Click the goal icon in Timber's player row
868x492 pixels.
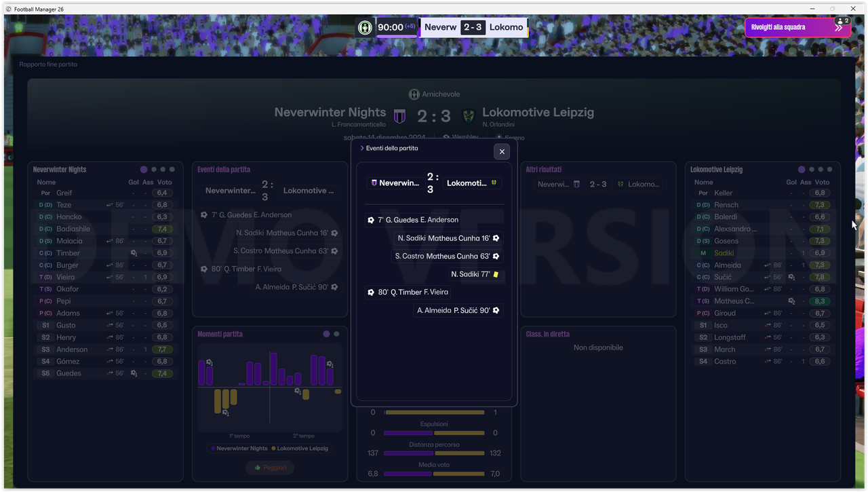[x=134, y=253]
